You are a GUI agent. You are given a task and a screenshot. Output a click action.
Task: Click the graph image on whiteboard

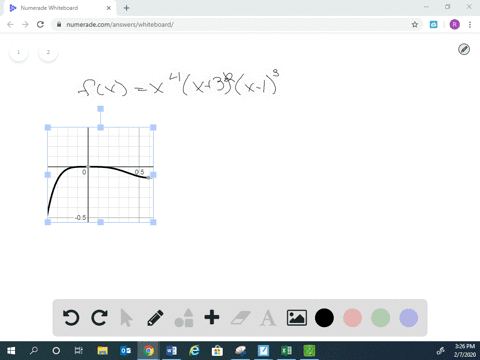(x=100, y=175)
